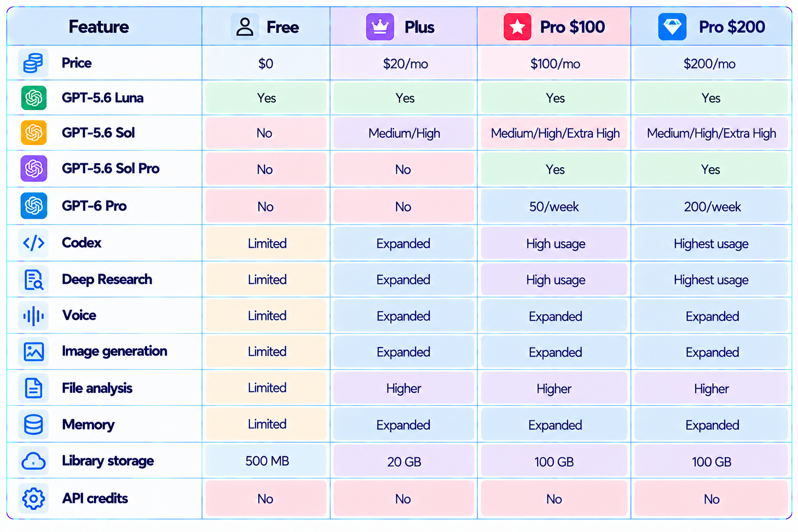Viewport: 798px width, 532px height.
Task: Select the Plus column header text
Action: (x=419, y=27)
